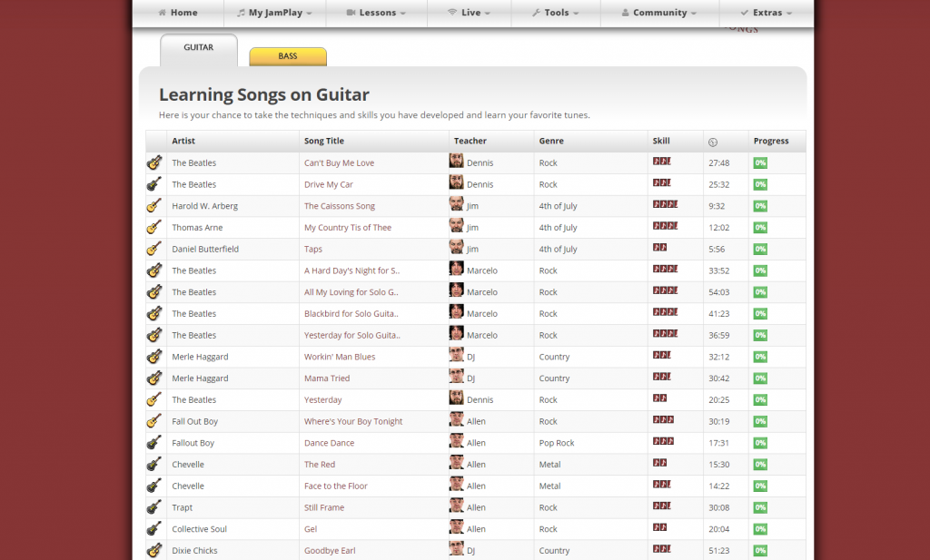Open the Drive My Car lesson link
Screen dimensions: 930x560
(x=329, y=184)
